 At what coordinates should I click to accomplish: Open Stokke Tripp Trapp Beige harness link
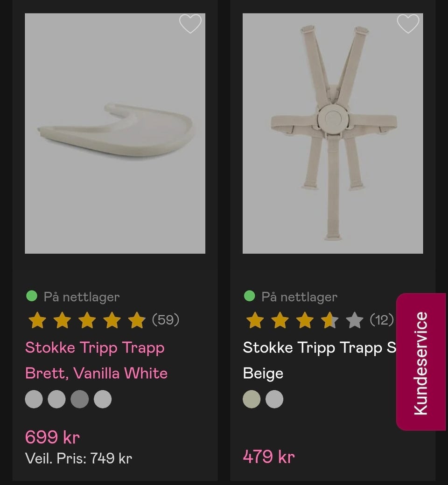[320, 360]
